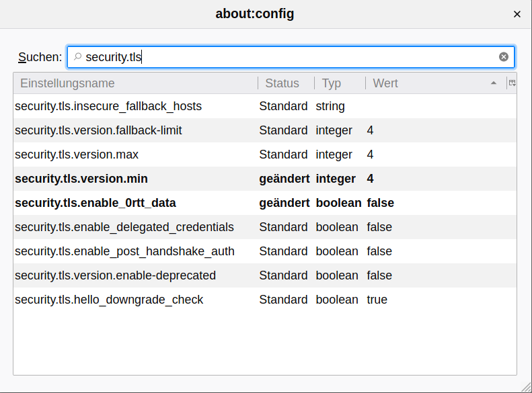Click the magnifier icon in the search box
This screenshot has width=532, height=393.
(78, 56)
